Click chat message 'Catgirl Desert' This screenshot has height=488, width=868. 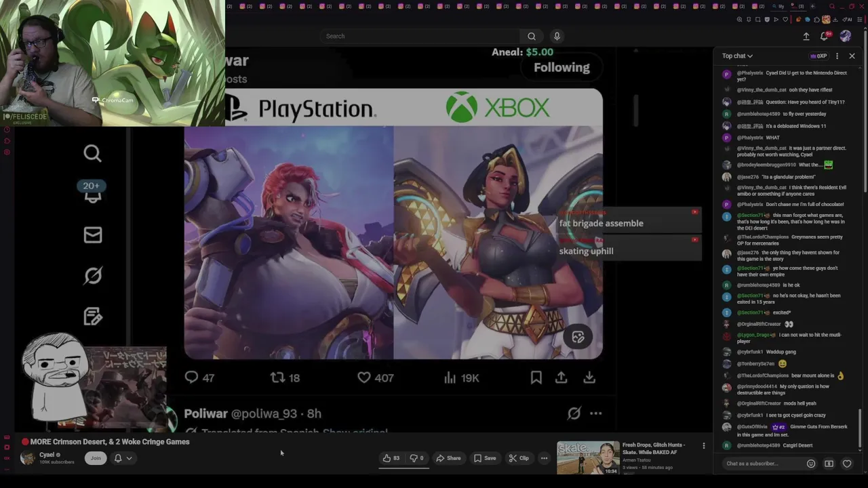(x=797, y=445)
